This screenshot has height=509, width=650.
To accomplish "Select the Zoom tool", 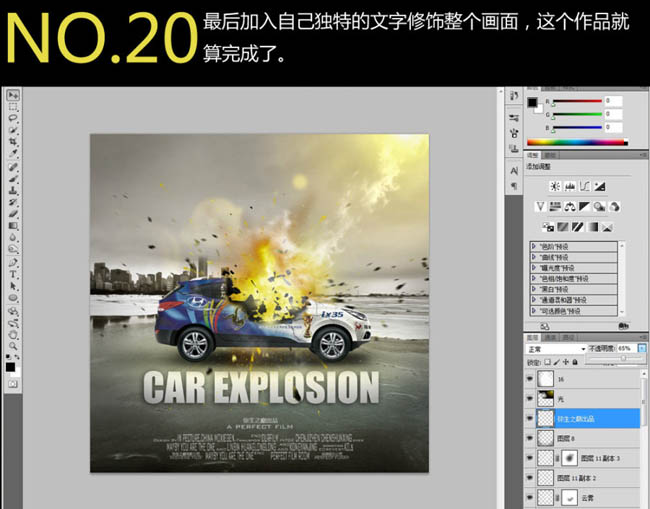I will [x=13, y=346].
